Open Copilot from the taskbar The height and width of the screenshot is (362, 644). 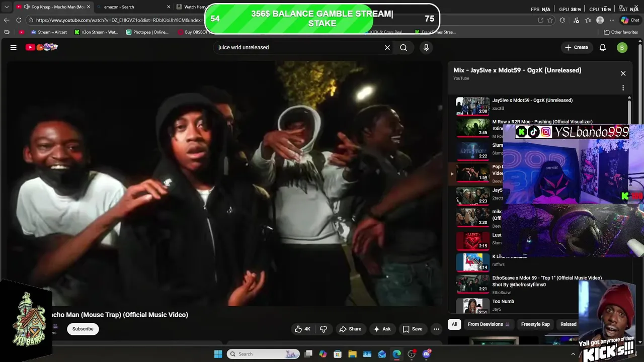click(323, 354)
